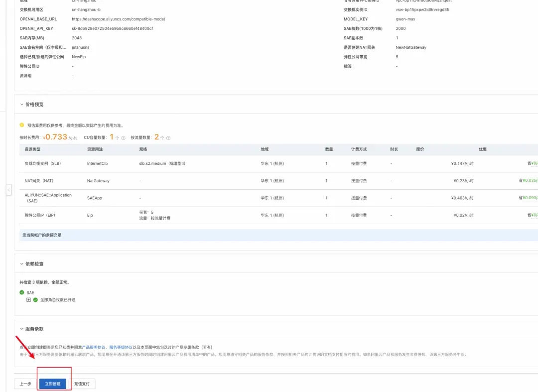Click the yellow notice icon before 预估算费用仅供参考
This screenshot has width=538, height=392.
(x=22, y=125)
